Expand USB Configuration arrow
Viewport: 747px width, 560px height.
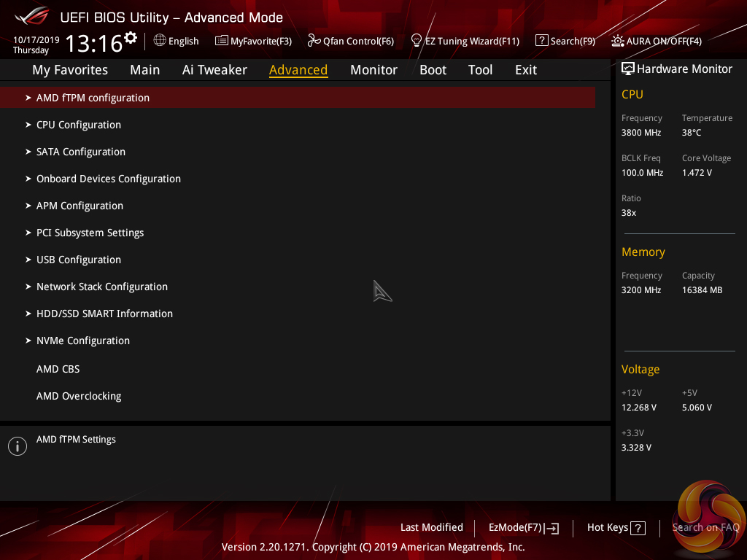pos(28,260)
